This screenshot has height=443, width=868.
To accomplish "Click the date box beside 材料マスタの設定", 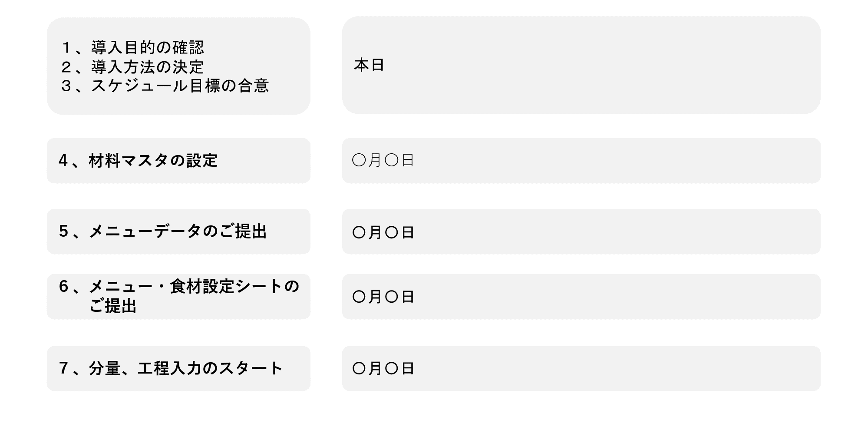I will pyautogui.click(x=581, y=161).
